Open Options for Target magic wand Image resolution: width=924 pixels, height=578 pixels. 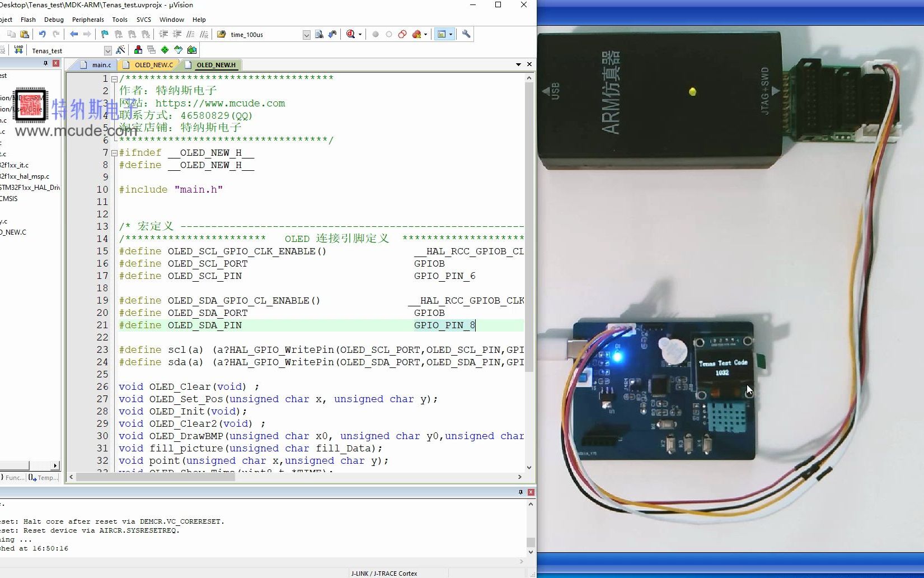[x=120, y=50]
